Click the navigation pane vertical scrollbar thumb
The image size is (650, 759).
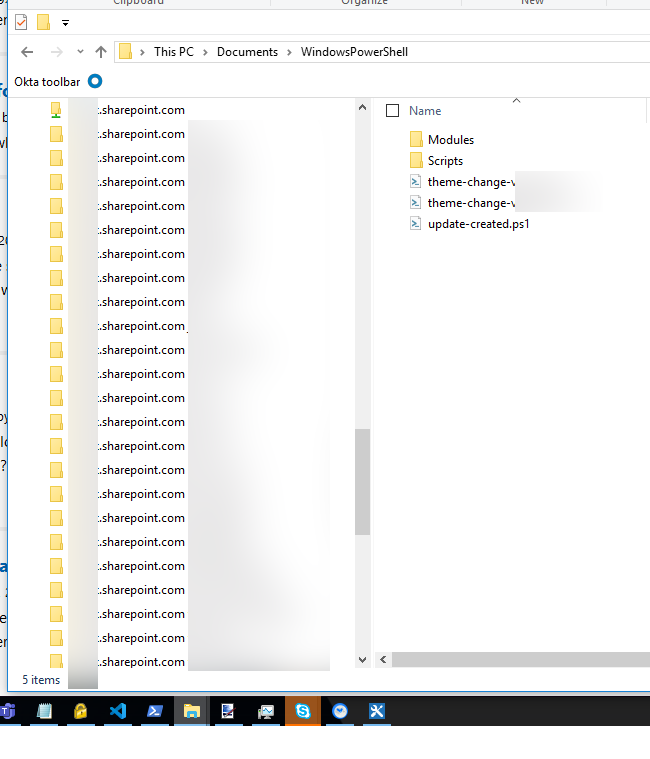(x=363, y=482)
